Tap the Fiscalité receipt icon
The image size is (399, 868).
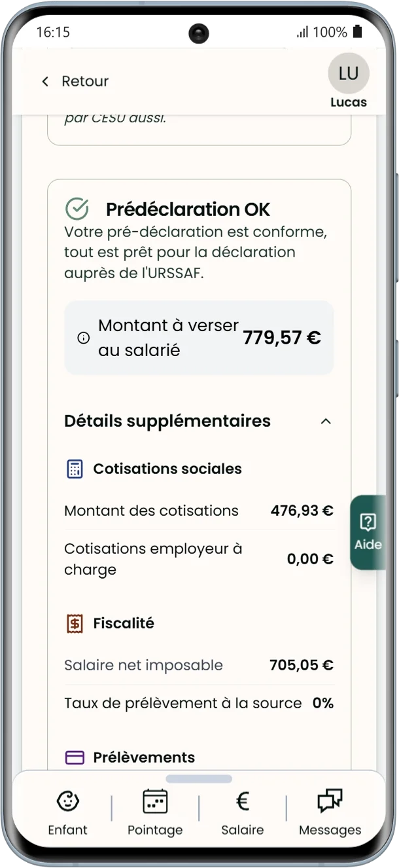pyautogui.click(x=75, y=623)
